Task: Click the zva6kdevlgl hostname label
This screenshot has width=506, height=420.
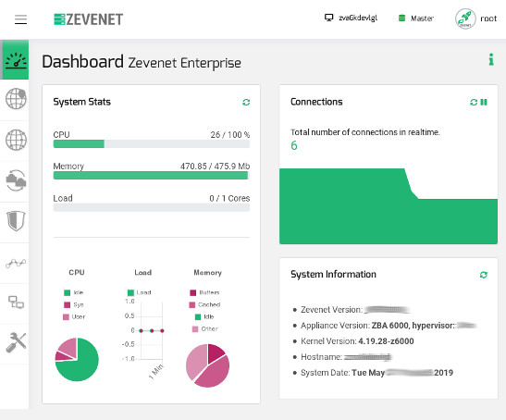Action: (x=358, y=18)
